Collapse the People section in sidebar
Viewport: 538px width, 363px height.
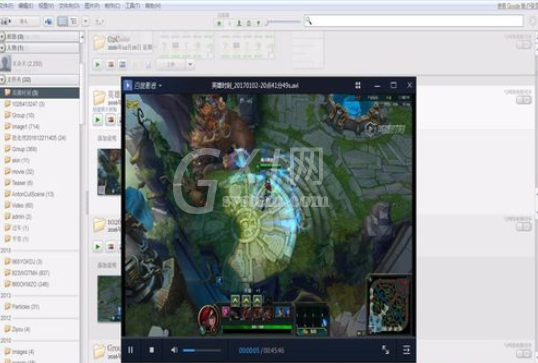(x=2, y=48)
